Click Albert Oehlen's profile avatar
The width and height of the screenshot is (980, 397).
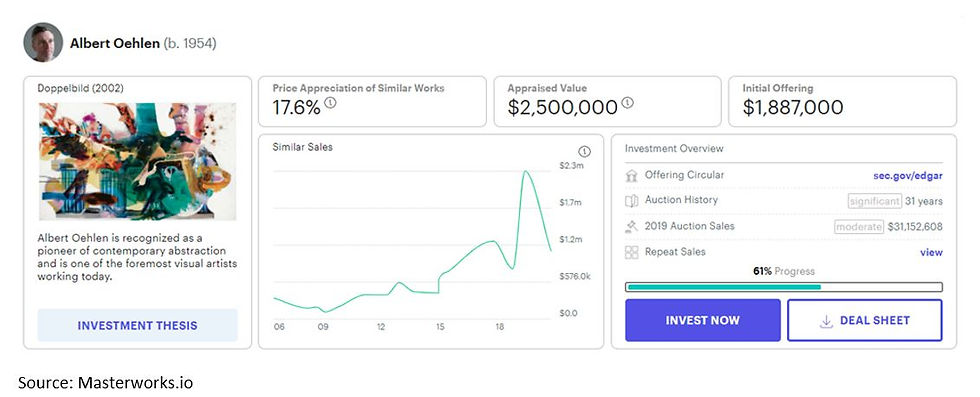tap(43, 43)
